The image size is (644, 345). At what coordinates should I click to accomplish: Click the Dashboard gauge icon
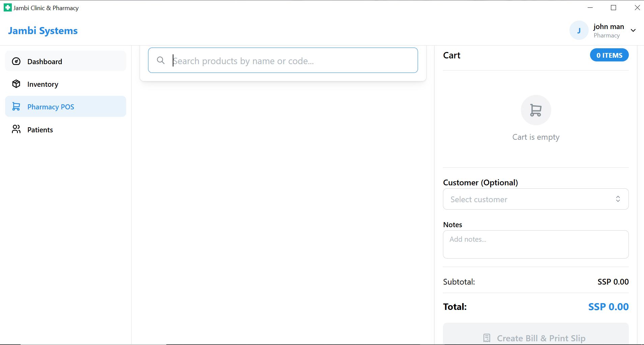[x=16, y=61]
